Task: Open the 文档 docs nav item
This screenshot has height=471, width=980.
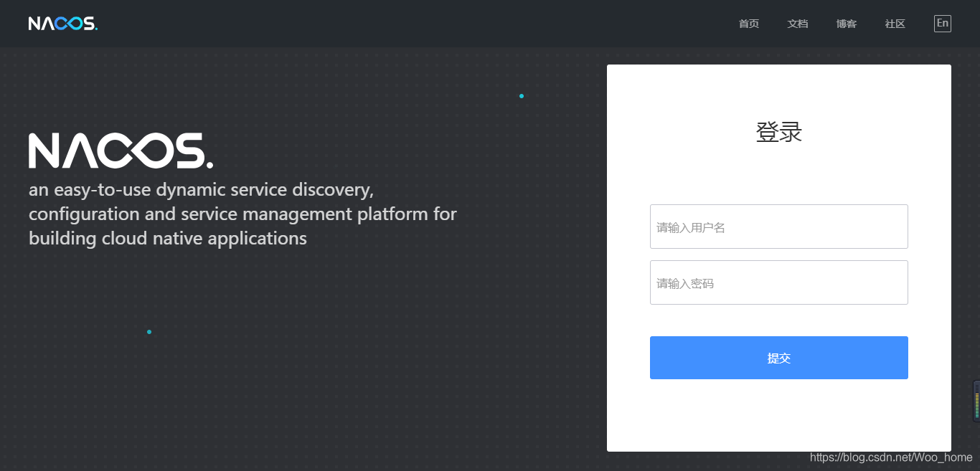Action: [x=798, y=24]
